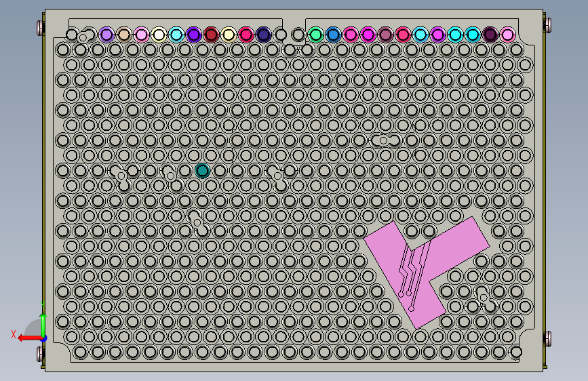The image size is (588, 381).
Task: Click the light lavender purple pin
Action: [106, 35]
